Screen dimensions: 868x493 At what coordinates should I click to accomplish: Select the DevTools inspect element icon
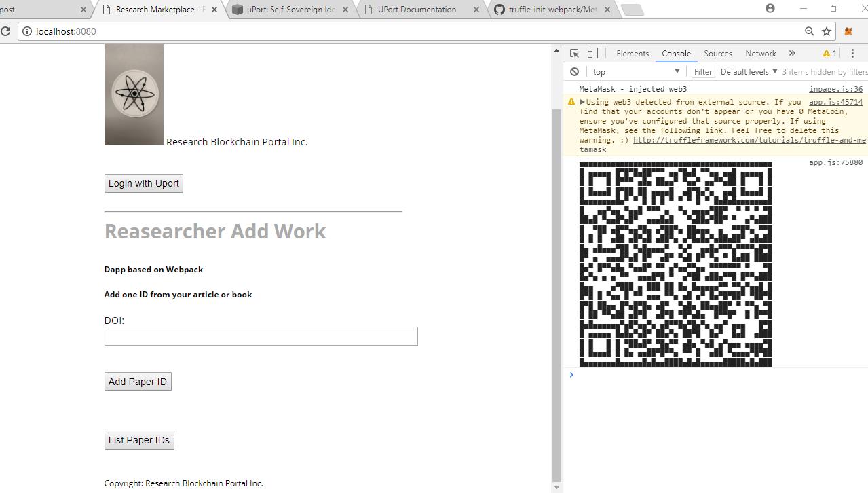[574, 54]
